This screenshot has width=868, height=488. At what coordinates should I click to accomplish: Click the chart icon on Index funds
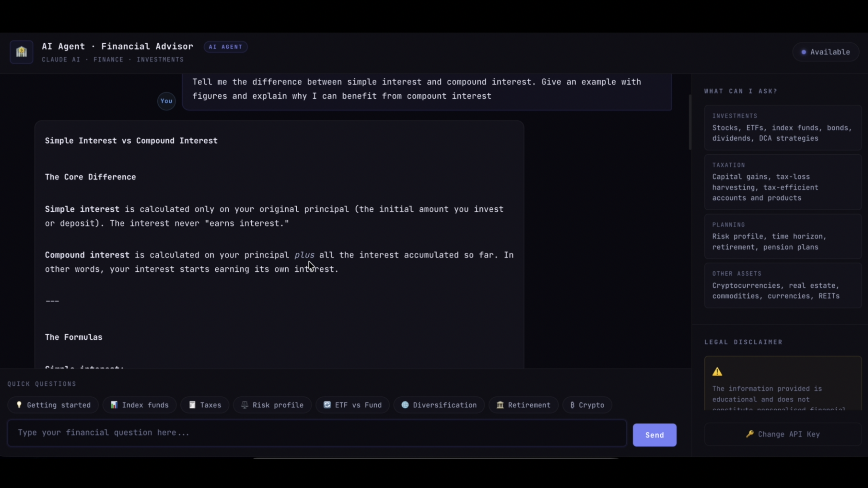pos(114,405)
